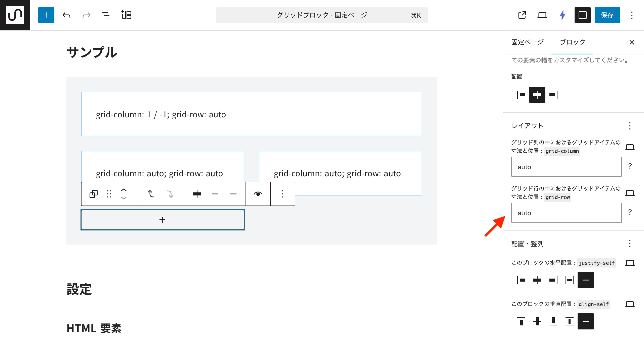Open editor options menu at top right
The height and width of the screenshot is (338, 644).
632,15
